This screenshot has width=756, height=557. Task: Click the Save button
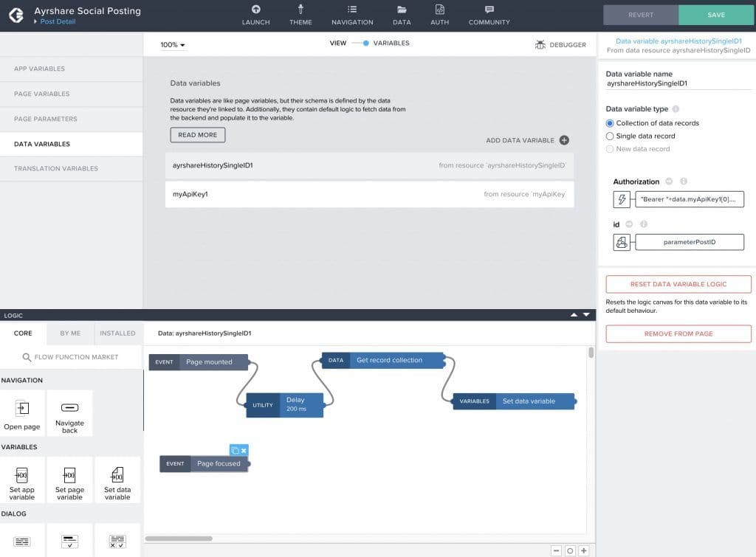[716, 15]
